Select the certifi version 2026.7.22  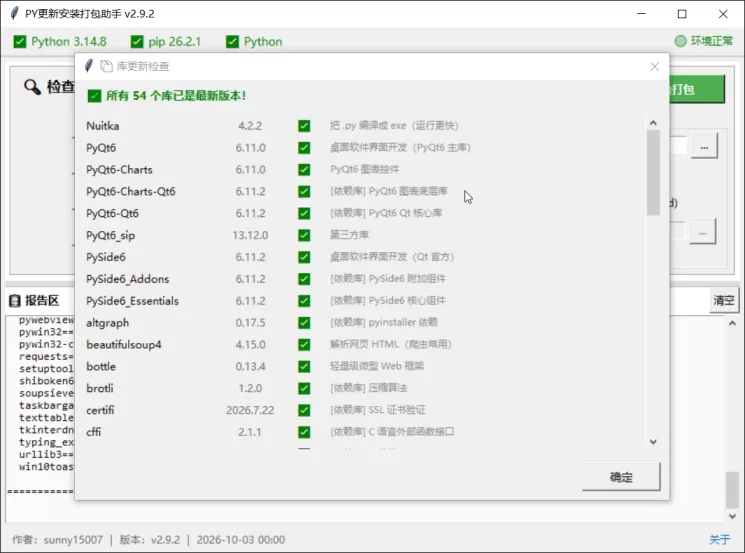coord(250,410)
